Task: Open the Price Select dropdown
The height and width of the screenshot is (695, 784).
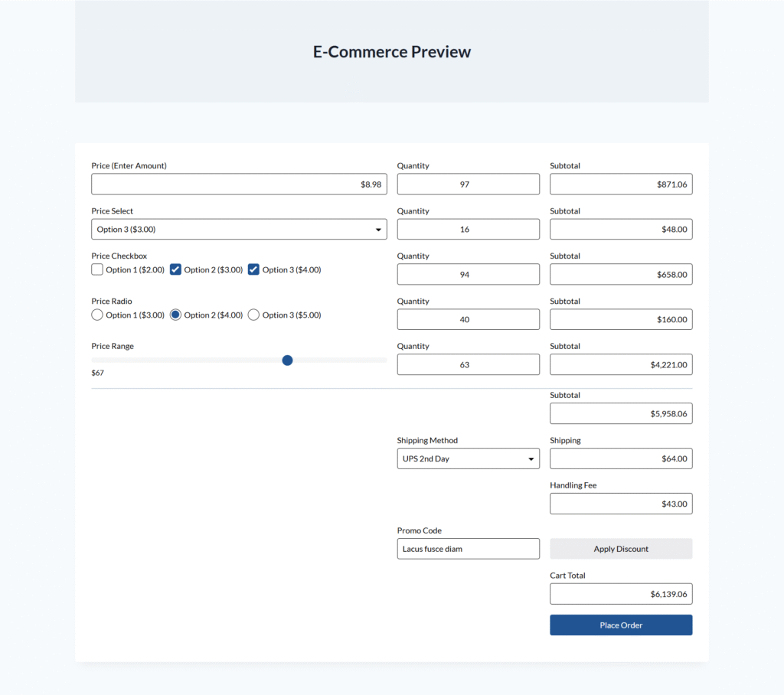Action: coord(239,229)
